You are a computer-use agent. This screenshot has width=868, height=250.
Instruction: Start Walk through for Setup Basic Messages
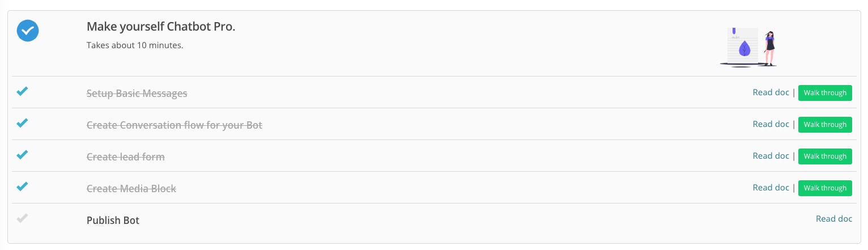pos(825,93)
